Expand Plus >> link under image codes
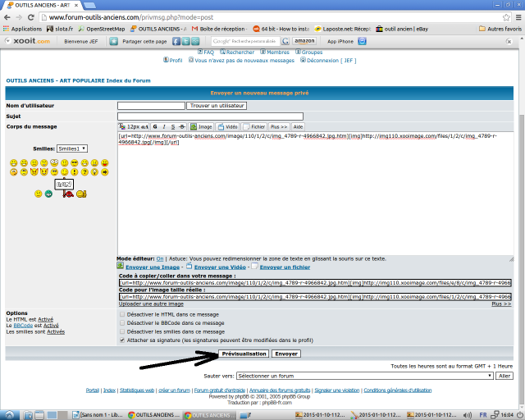The width and height of the screenshot is (525, 420). (x=501, y=304)
